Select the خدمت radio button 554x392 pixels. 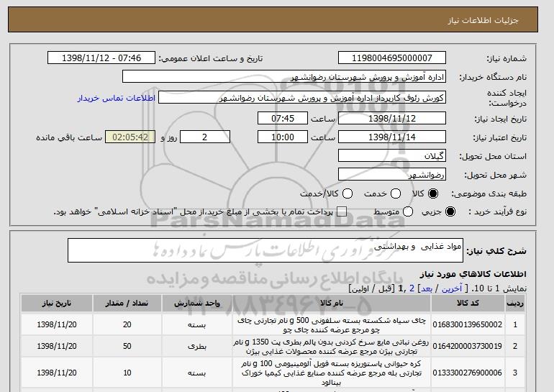[x=396, y=193]
